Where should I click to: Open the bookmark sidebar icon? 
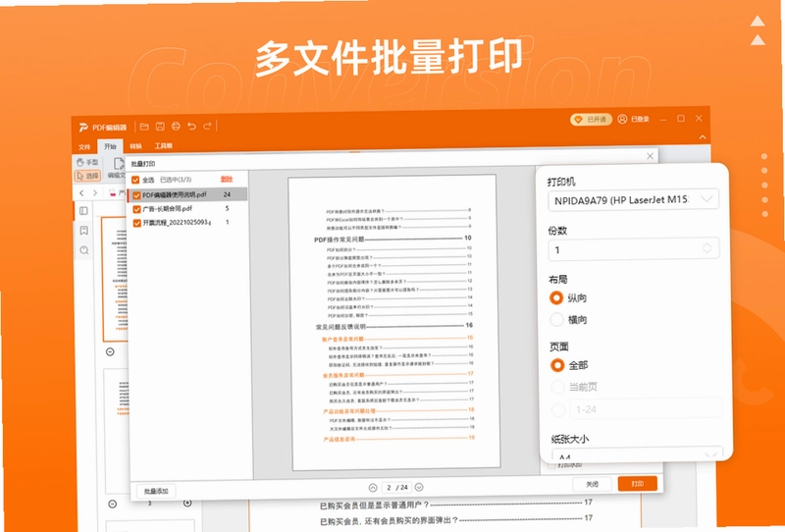pos(84,231)
